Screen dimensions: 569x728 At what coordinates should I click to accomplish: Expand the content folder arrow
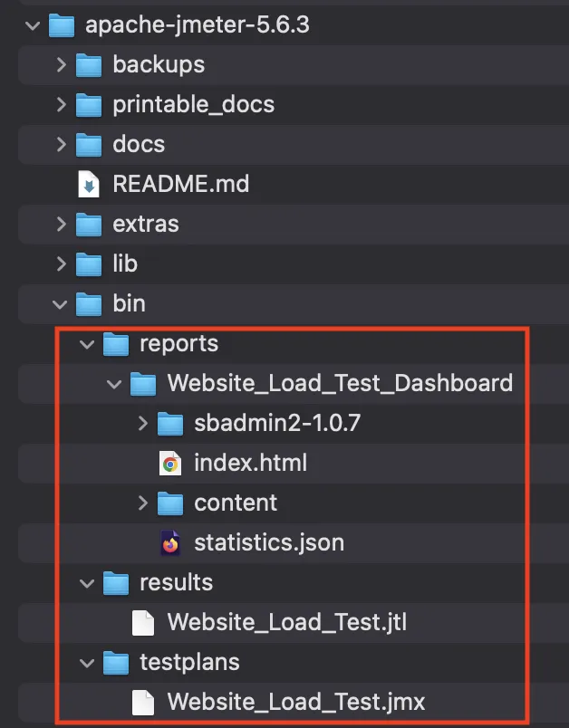[x=142, y=503]
